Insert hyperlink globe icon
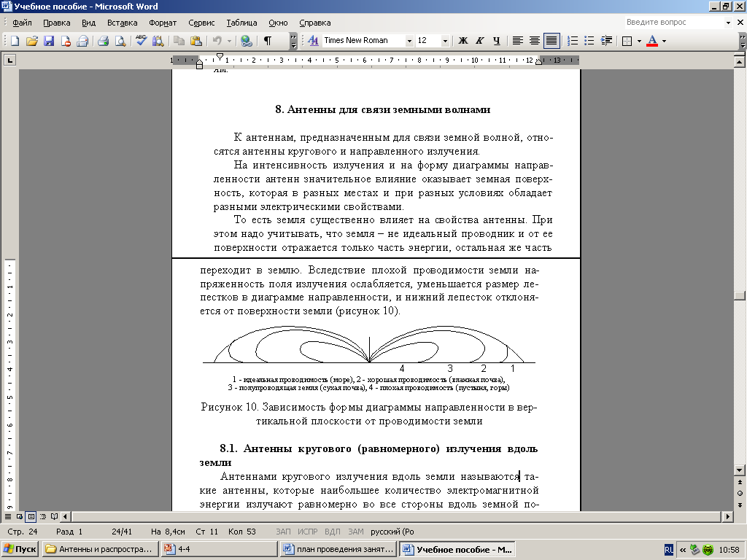Image resolution: width=747 pixels, height=560 pixels. pos(247,41)
